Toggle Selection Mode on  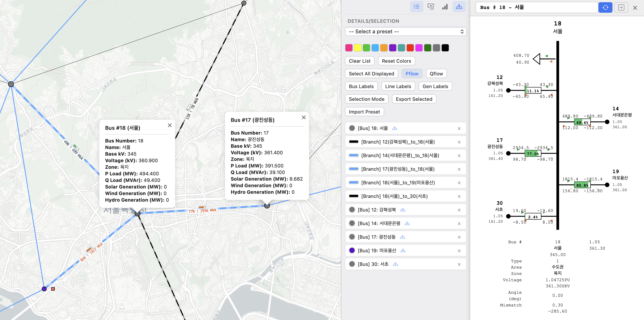point(366,99)
